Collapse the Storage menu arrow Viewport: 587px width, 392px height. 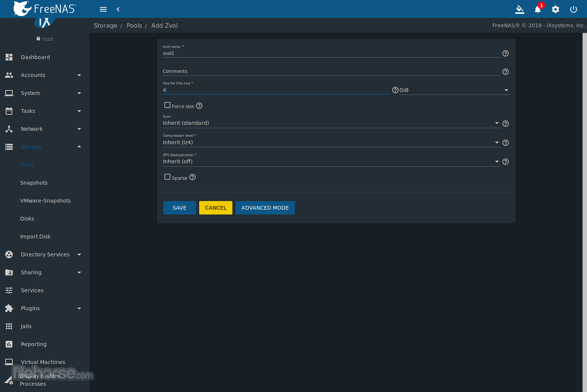pos(79,146)
